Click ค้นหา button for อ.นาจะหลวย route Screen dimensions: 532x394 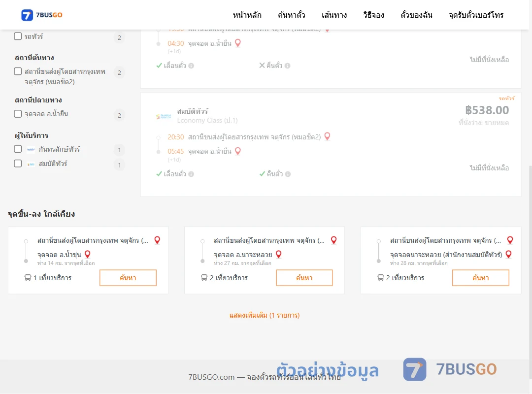point(304,278)
